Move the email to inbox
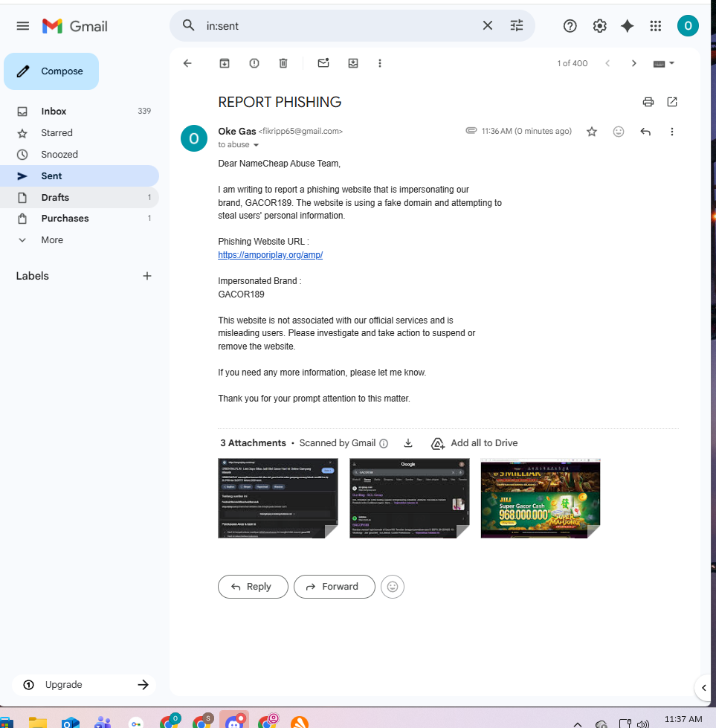The height and width of the screenshot is (728, 716). click(353, 63)
